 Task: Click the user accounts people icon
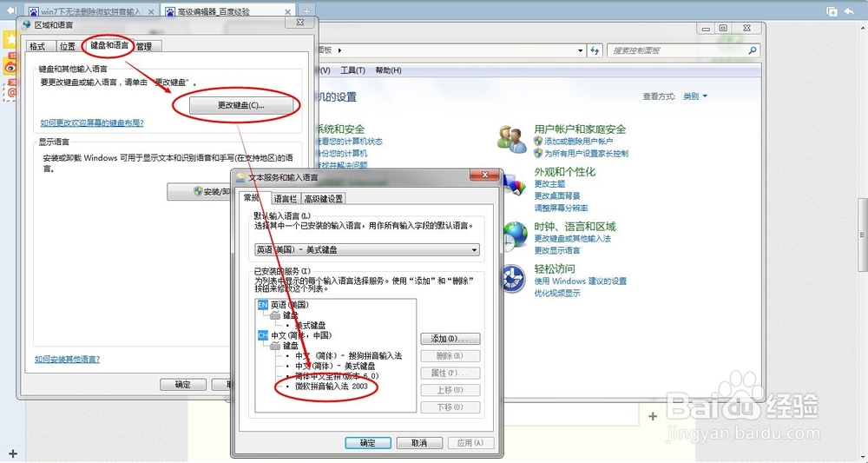pyautogui.click(x=512, y=140)
